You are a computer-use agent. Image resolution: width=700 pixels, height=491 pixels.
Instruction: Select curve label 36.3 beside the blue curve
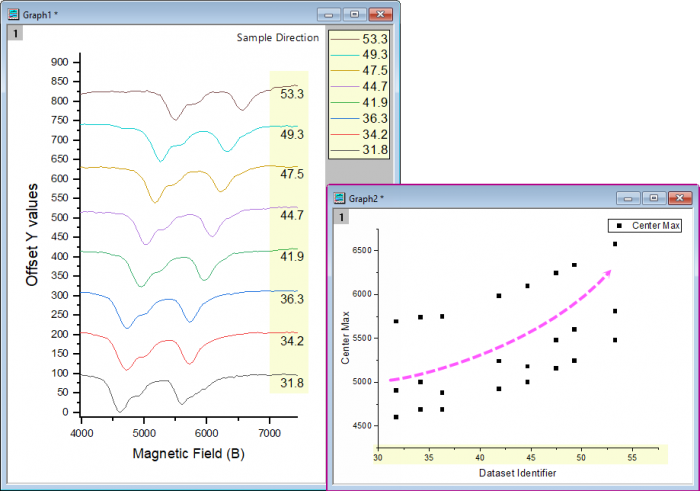tap(292, 299)
